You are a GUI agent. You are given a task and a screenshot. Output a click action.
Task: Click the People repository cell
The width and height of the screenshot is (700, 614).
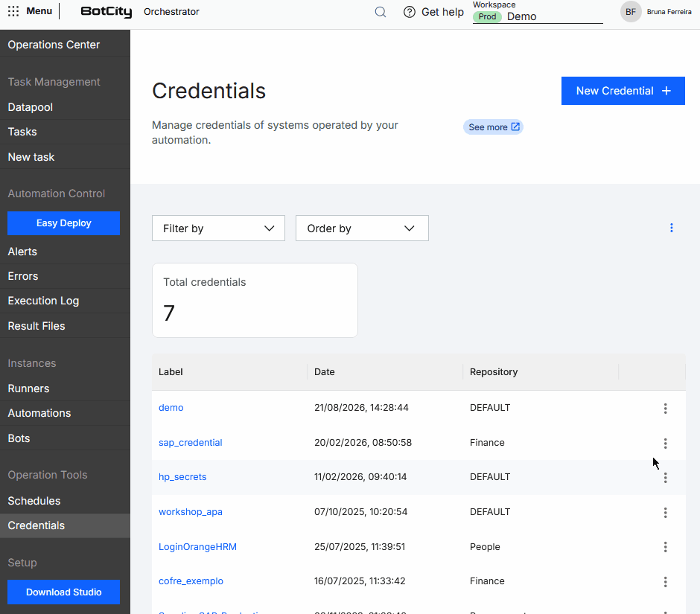485,546
